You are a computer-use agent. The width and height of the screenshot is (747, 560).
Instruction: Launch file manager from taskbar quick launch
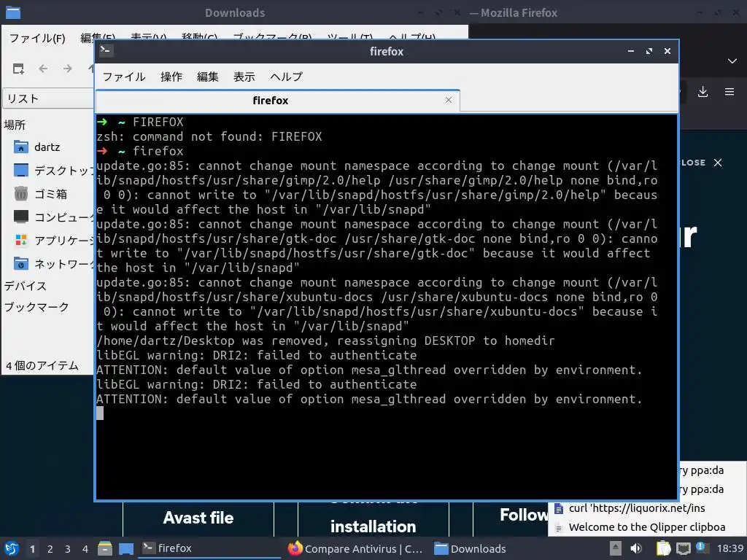pyautogui.click(x=105, y=548)
